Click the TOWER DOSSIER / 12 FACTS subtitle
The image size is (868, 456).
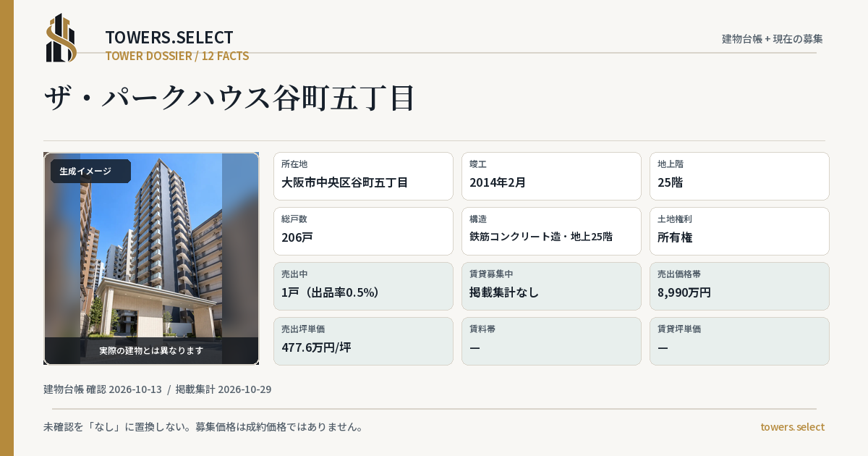(177, 56)
